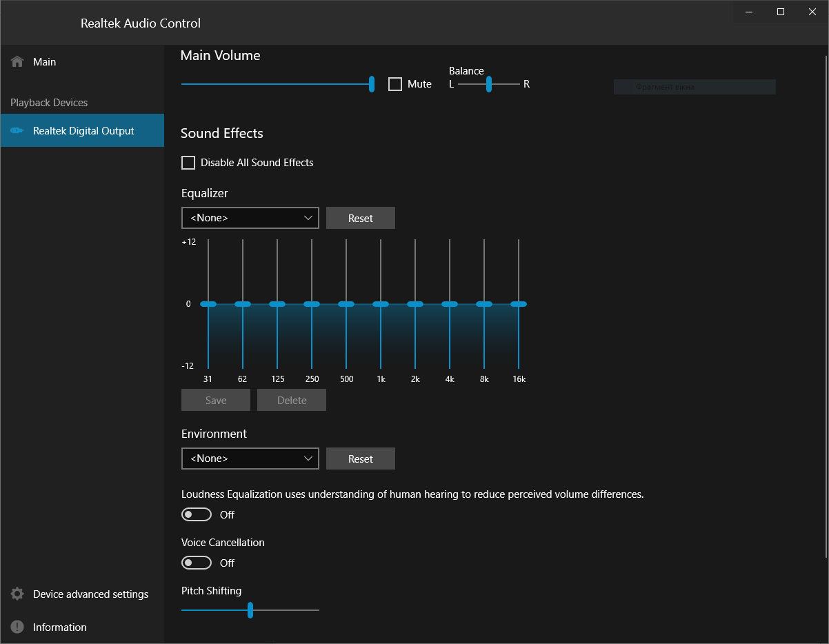Check the Mute checkbox
Screen dimensions: 829x644
coord(395,84)
